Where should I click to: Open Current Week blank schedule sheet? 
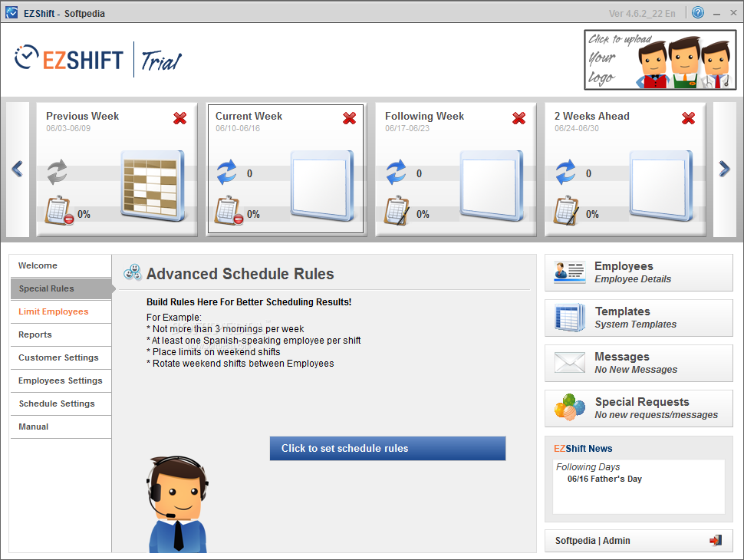[322, 186]
